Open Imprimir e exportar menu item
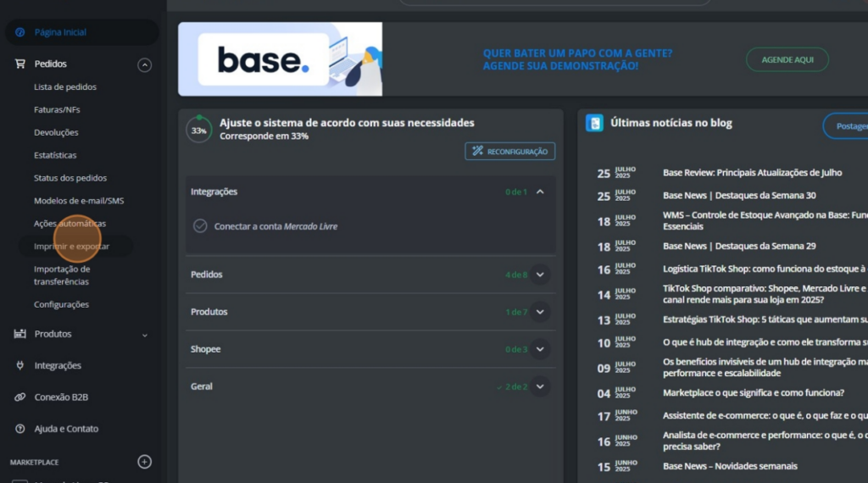Viewport: 868px width, 483px height. pyautogui.click(x=71, y=247)
